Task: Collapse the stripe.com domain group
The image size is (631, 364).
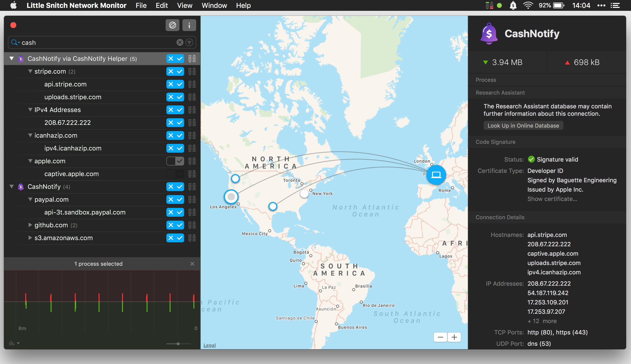Action: point(30,71)
